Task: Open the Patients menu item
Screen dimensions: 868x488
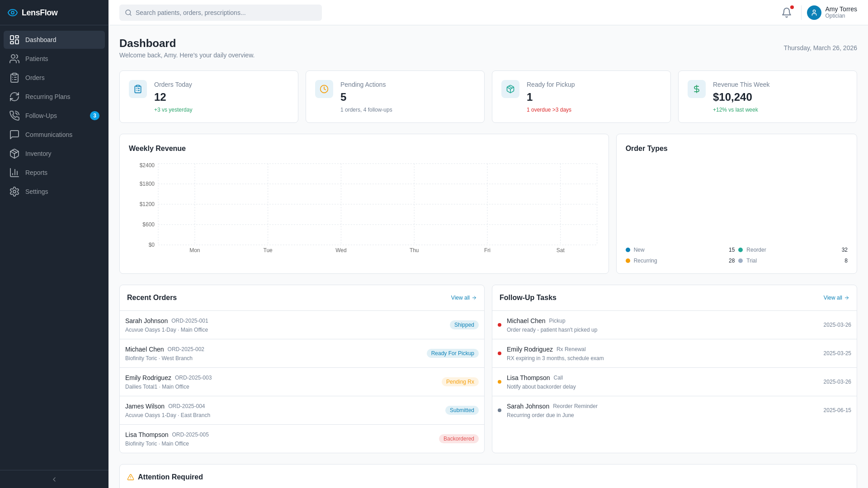Action: (54, 59)
